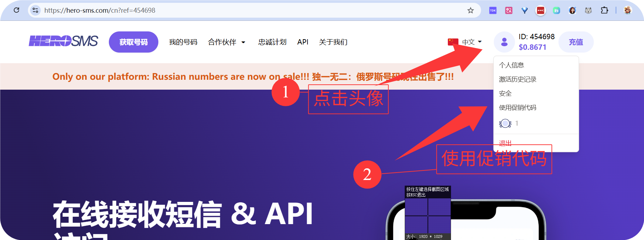
Task: Click the user avatar icon
Action: tap(504, 42)
